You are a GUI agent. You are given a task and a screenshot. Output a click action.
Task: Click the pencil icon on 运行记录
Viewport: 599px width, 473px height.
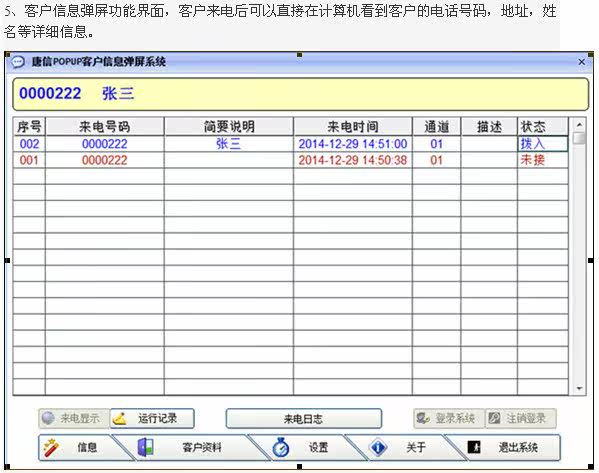click(120, 419)
